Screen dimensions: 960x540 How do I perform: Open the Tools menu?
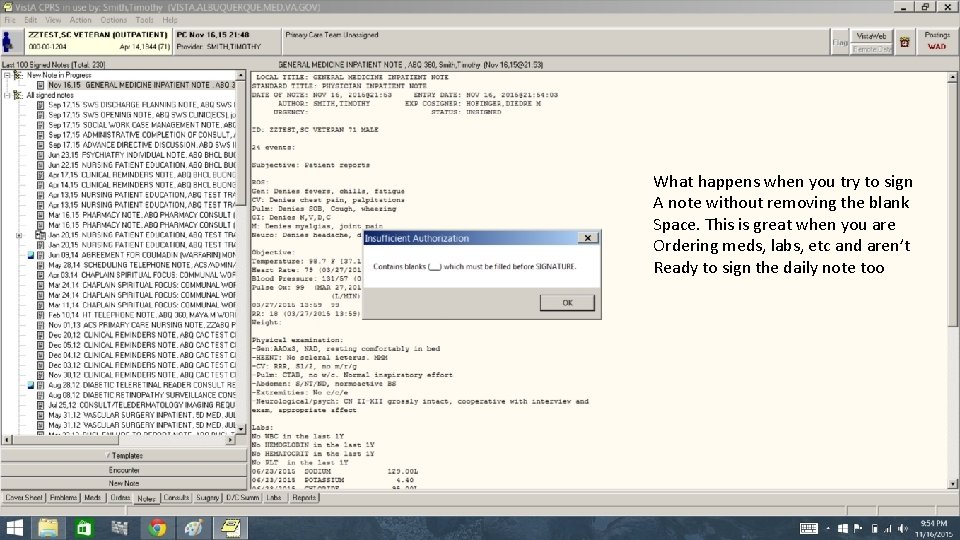[144, 20]
